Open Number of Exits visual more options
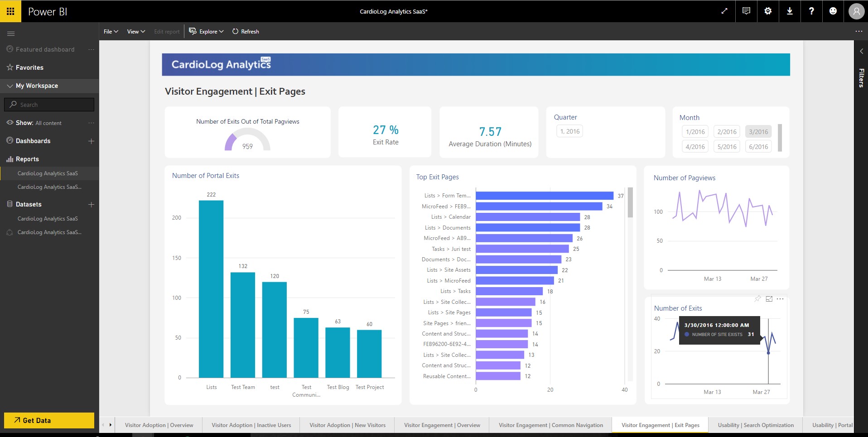 tap(780, 299)
